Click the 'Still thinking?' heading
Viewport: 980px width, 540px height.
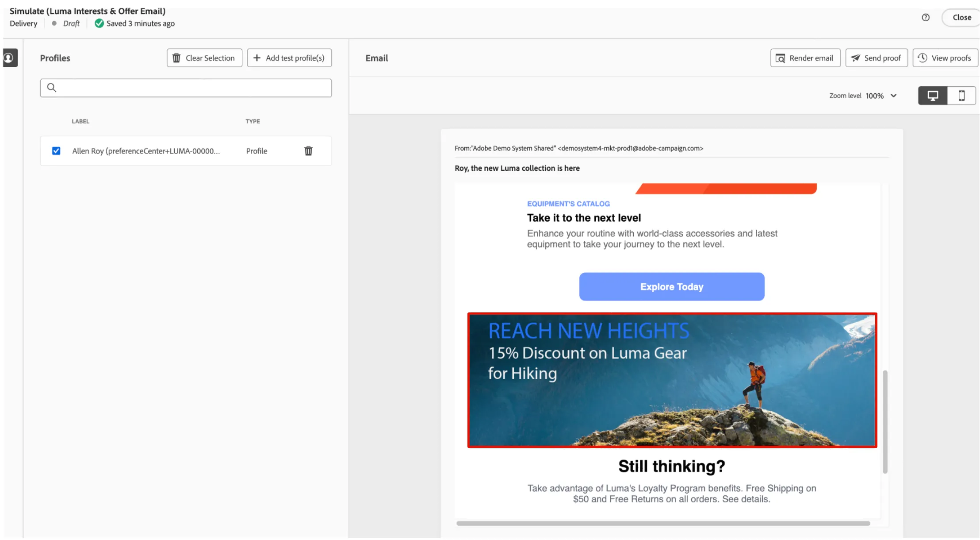tap(672, 466)
